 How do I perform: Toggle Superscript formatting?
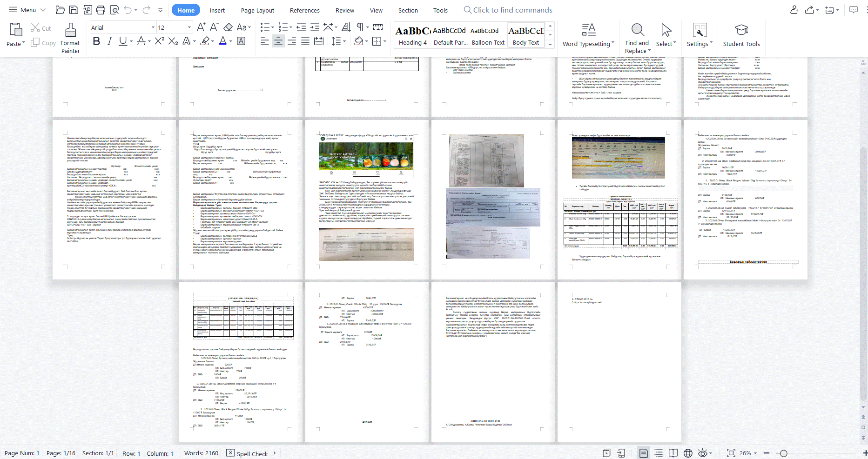(x=159, y=41)
